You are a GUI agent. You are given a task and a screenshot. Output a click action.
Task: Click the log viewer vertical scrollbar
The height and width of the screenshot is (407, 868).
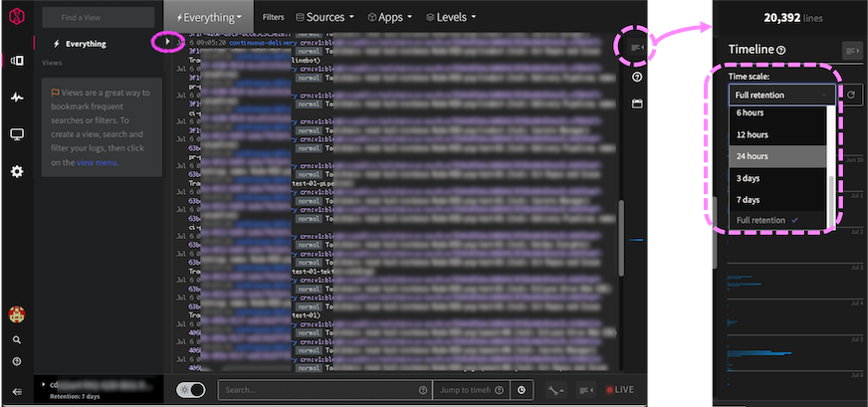[x=621, y=238]
